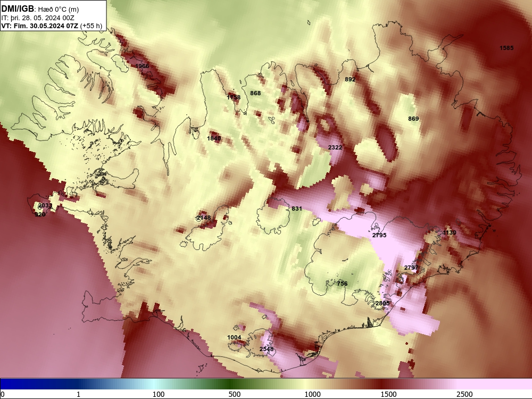
Task: Click the 100 label on the color scale
Action: pos(159,394)
